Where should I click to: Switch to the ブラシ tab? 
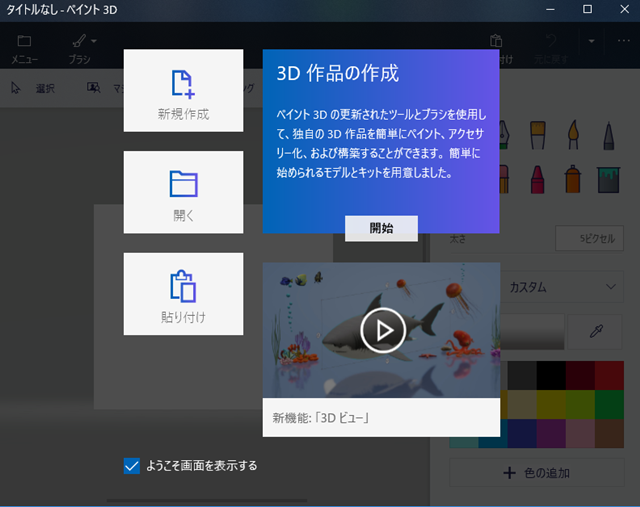pyautogui.click(x=80, y=48)
